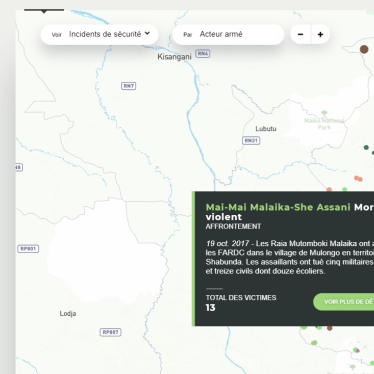Click Mai-Mai Malaika-She Assani popup title
Screen dimensions: 374x374
coord(278,207)
